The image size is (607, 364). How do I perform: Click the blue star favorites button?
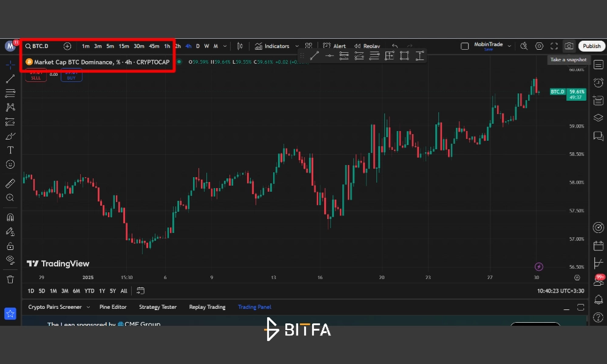10,314
